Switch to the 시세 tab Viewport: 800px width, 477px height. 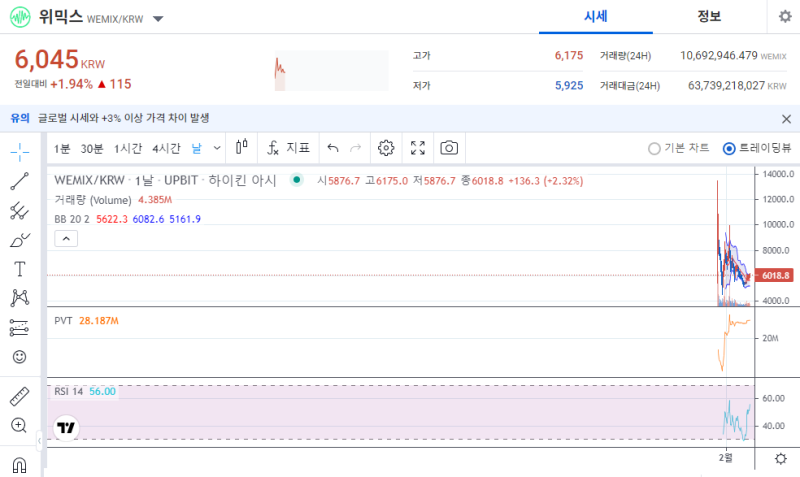point(595,17)
